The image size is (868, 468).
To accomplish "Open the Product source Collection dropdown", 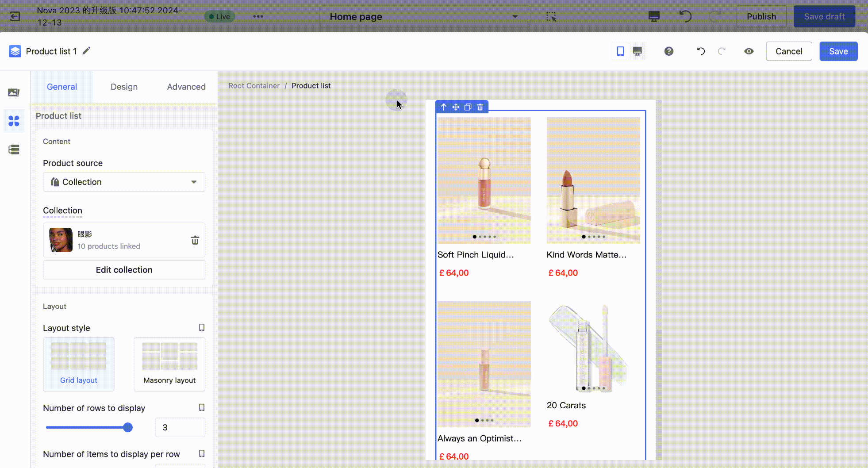I will 124,182.
